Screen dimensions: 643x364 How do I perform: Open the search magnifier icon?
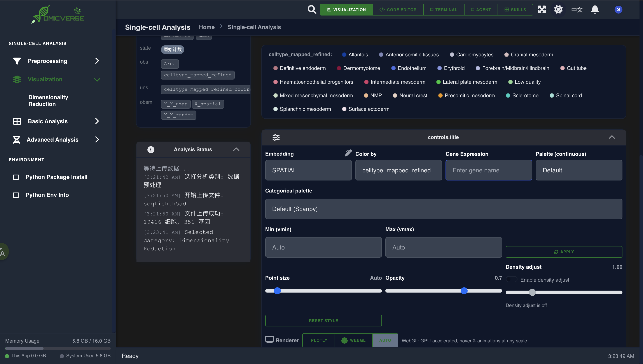pyautogui.click(x=312, y=9)
